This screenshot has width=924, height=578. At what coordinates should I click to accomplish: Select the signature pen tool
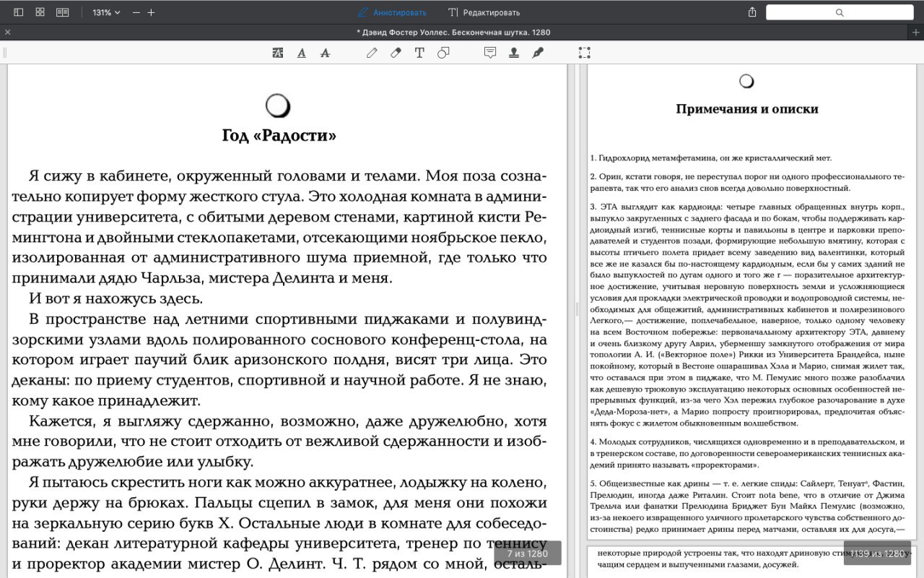(538, 53)
